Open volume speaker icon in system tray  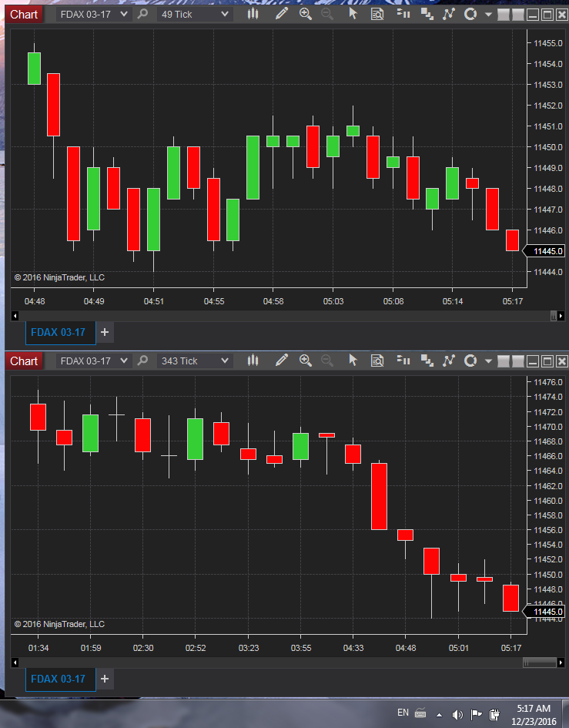[457, 715]
